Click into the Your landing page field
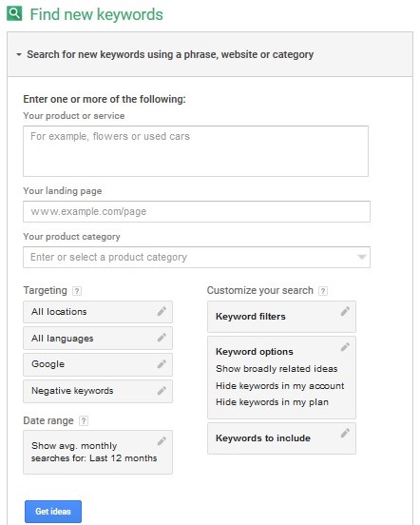The image size is (420, 525). (197, 211)
